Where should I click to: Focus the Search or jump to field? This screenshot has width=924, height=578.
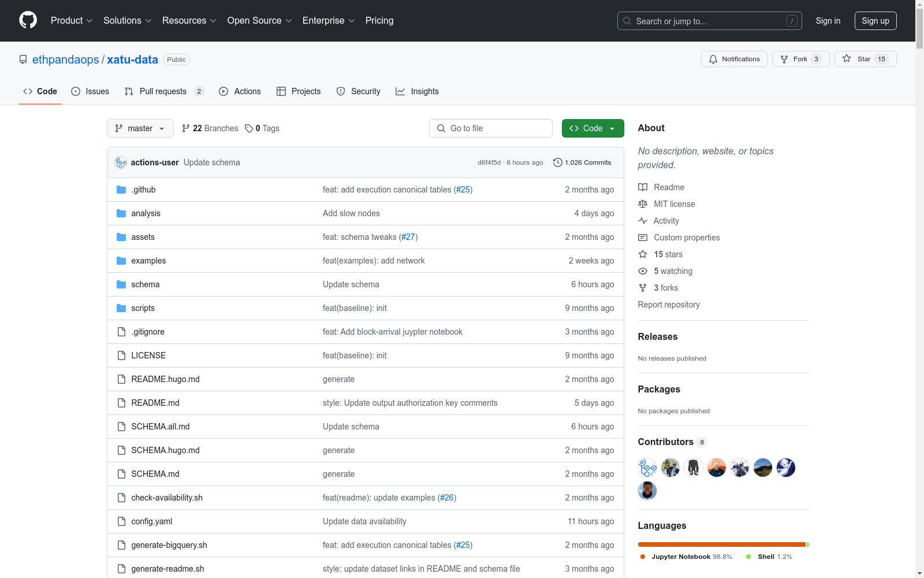tap(710, 21)
